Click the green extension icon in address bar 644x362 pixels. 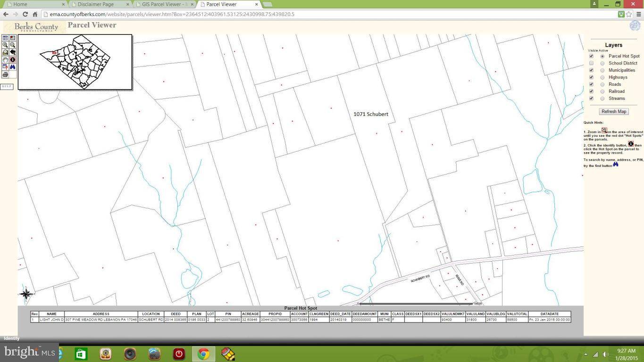[x=621, y=14]
